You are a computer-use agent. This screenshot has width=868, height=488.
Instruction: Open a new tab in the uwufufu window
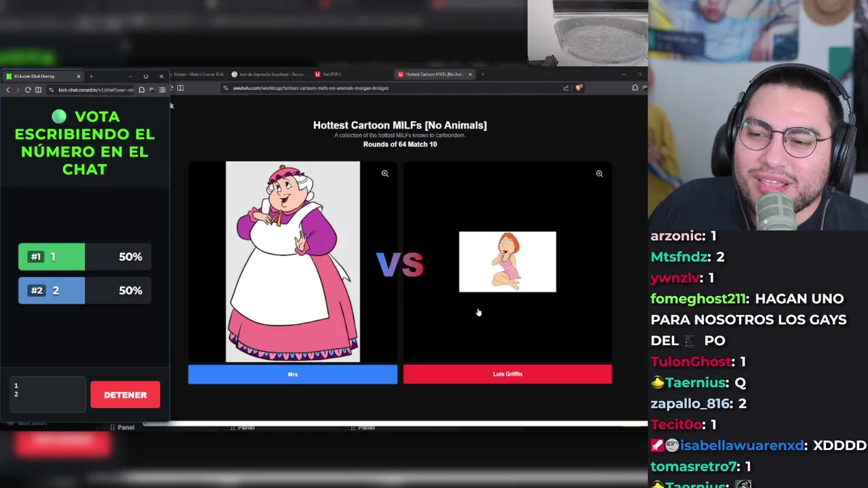[x=482, y=74]
